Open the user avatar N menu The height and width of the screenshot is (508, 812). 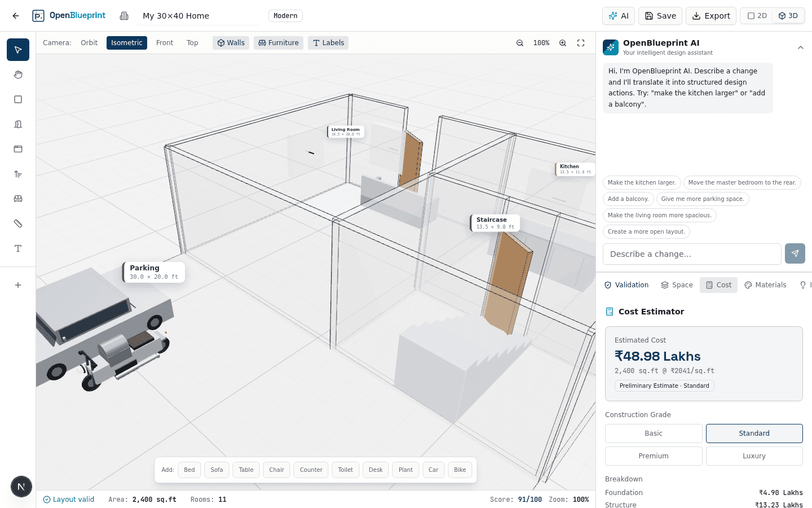pos(21,487)
